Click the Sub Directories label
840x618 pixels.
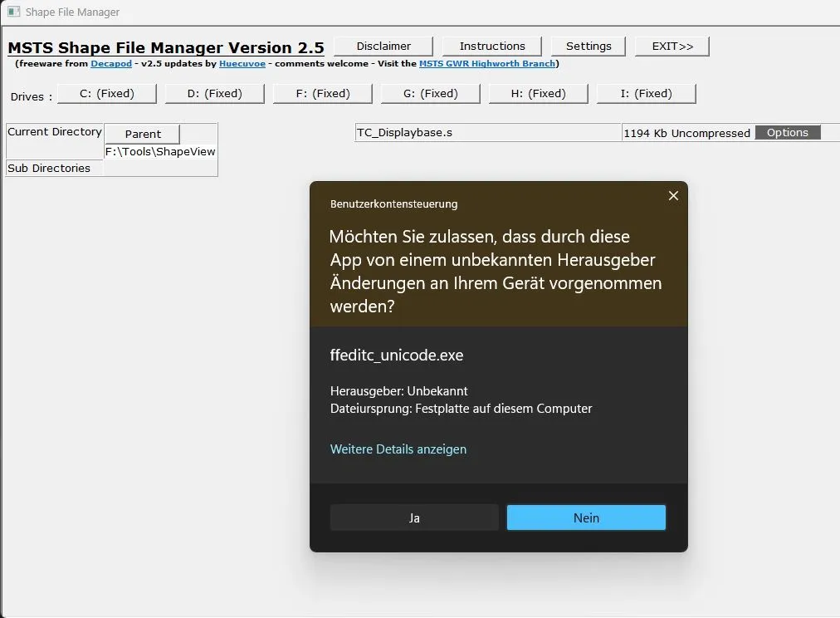click(x=49, y=169)
